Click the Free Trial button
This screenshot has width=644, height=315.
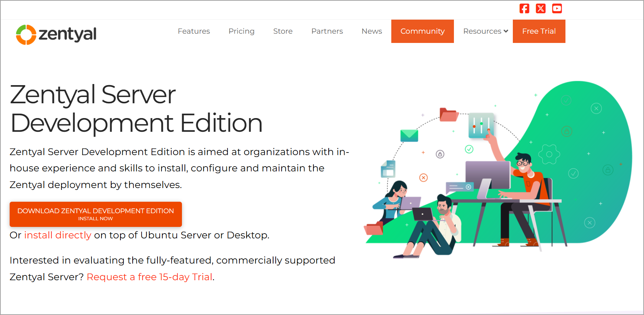pos(539,31)
